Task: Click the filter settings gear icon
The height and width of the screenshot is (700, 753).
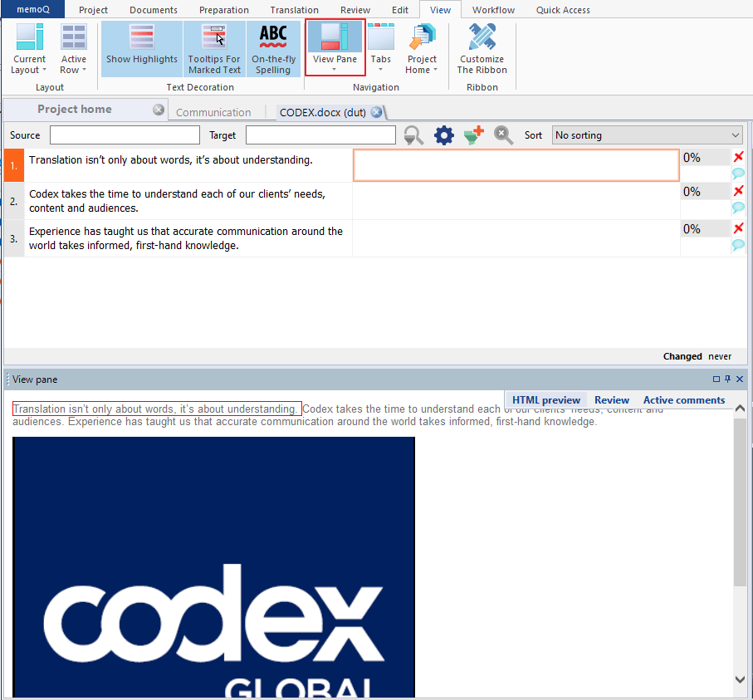Action: pyautogui.click(x=443, y=135)
